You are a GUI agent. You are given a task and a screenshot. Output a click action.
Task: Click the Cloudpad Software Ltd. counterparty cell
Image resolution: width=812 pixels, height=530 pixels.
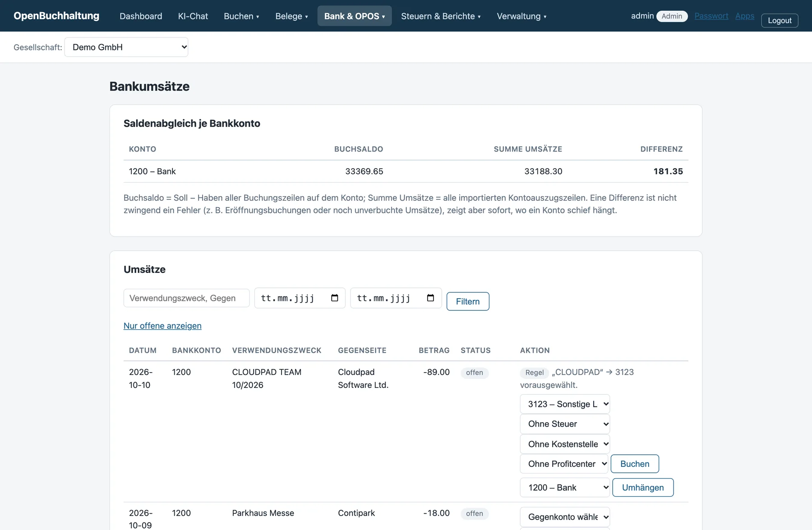coord(363,378)
